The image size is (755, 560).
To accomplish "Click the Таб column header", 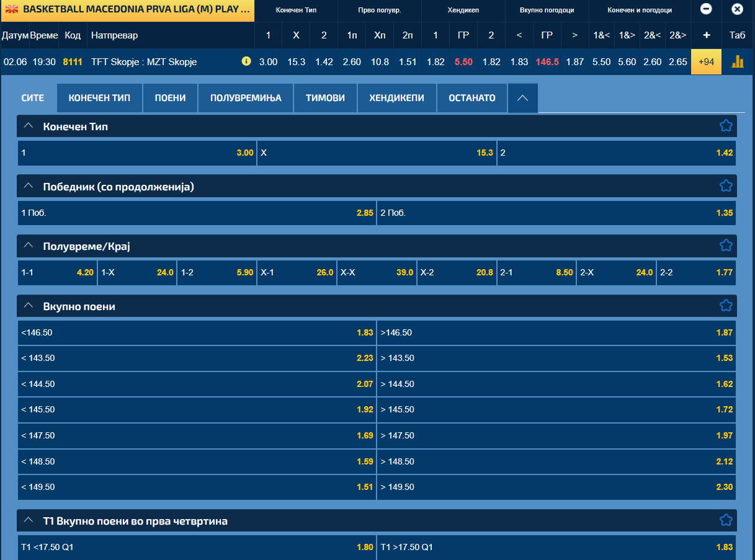I will click(738, 35).
